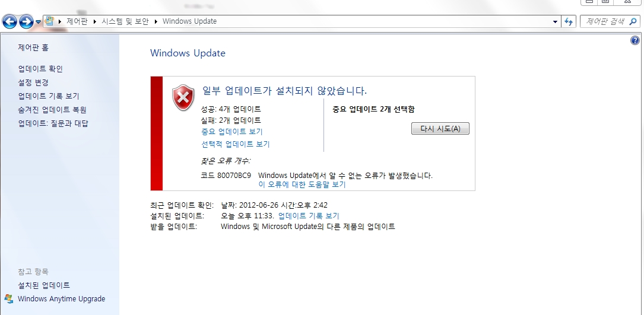Screen dimensions: 644x315
Task: Click the Windows Anytime Upgrade flag icon
Action: pyautogui.click(x=9, y=298)
